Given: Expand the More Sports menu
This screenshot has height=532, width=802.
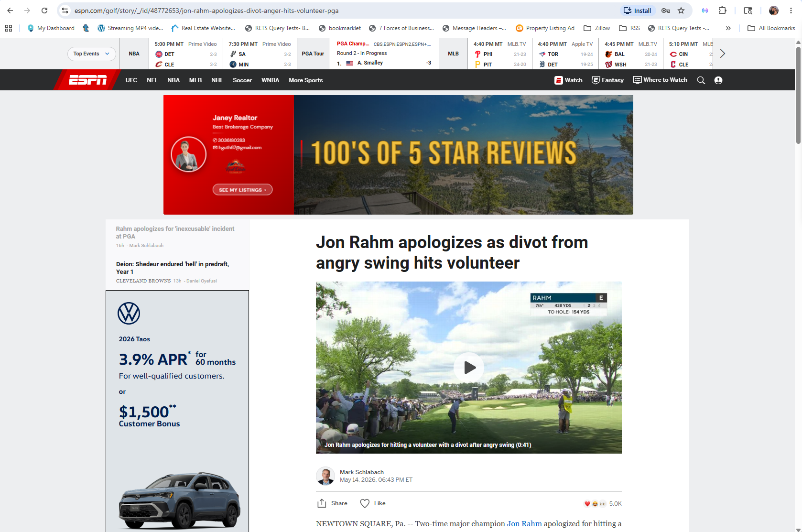Looking at the screenshot, I should pos(306,80).
